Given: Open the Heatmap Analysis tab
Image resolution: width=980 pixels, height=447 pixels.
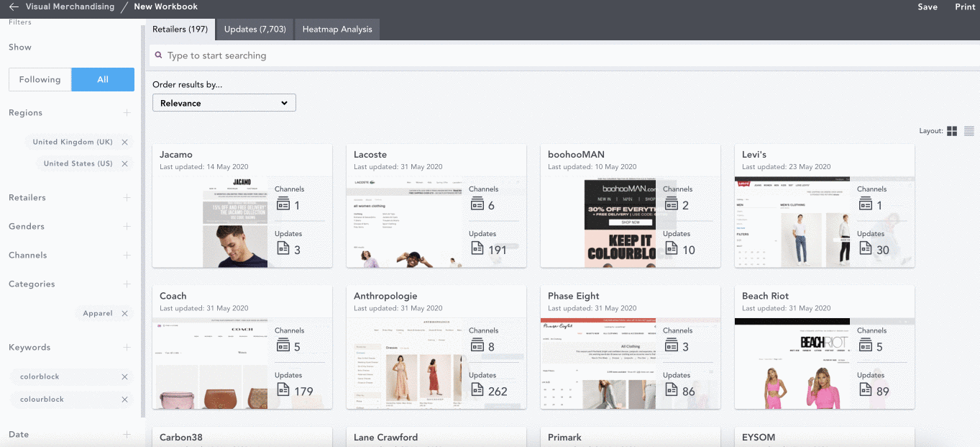Looking at the screenshot, I should (x=337, y=30).
